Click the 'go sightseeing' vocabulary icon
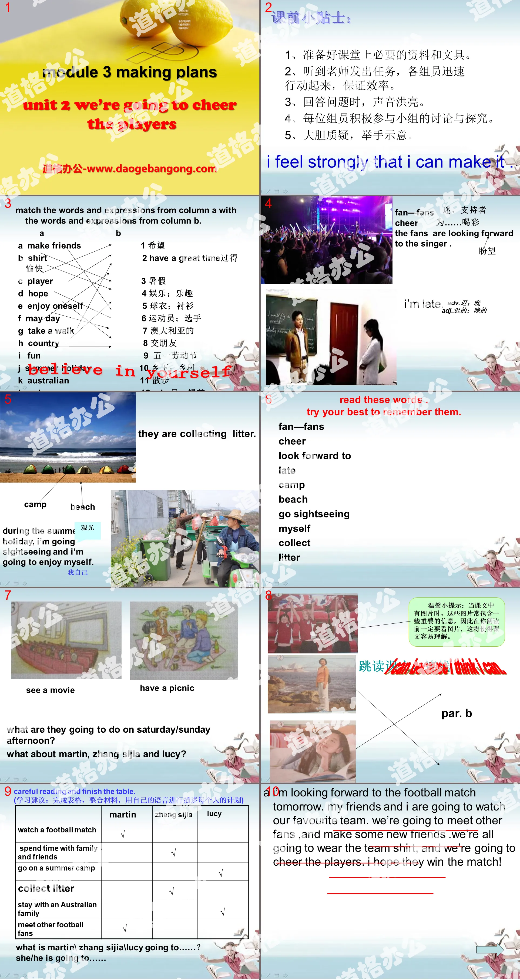 click(x=314, y=514)
